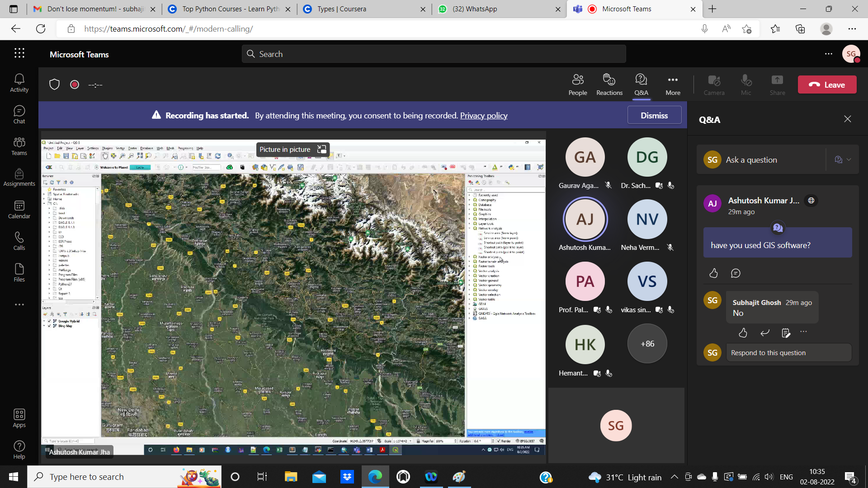This screenshot has width=868, height=488.
Task: Toggle the Camera on
Action: tap(714, 84)
